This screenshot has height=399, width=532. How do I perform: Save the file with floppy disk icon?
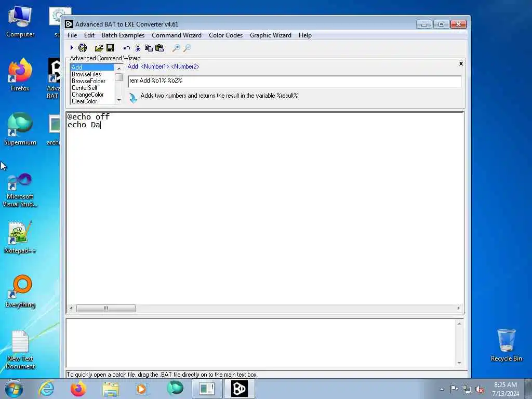click(110, 48)
